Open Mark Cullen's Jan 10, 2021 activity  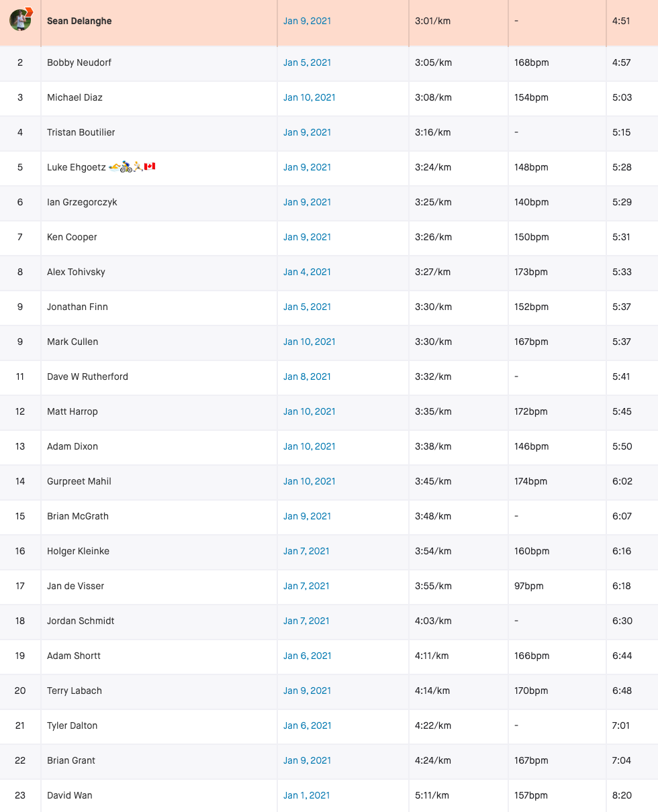(309, 342)
